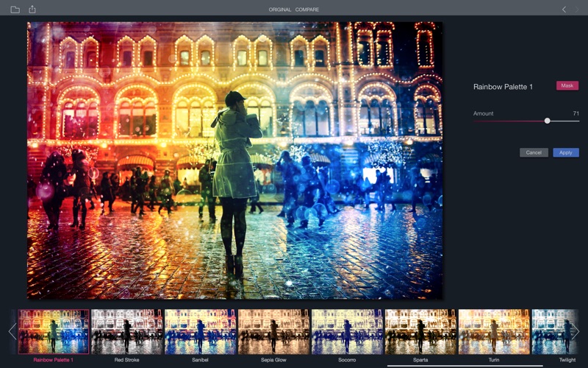The width and height of the screenshot is (588, 368).
Task: Click the preset filmstrip horizontal scrollbar
Action: [x=465, y=366]
